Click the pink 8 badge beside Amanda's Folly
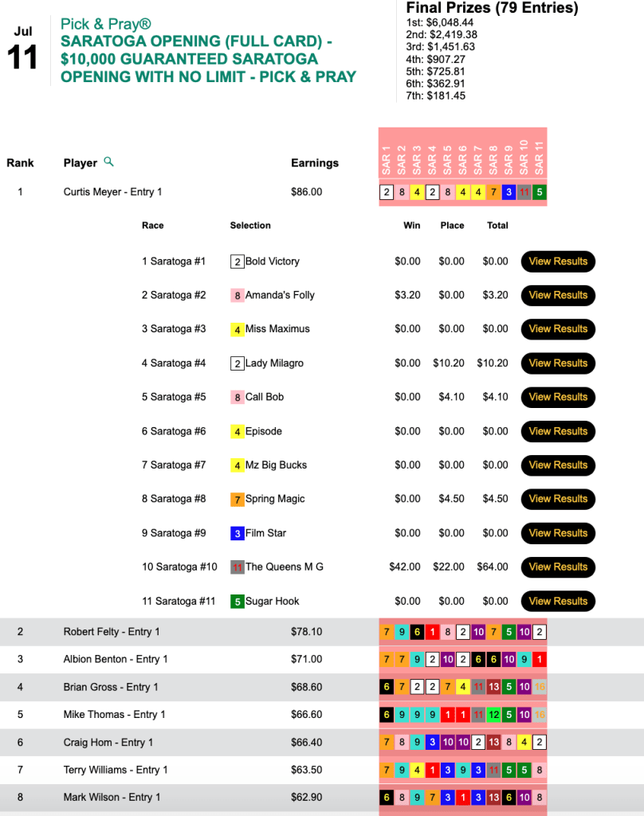 [x=237, y=296]
